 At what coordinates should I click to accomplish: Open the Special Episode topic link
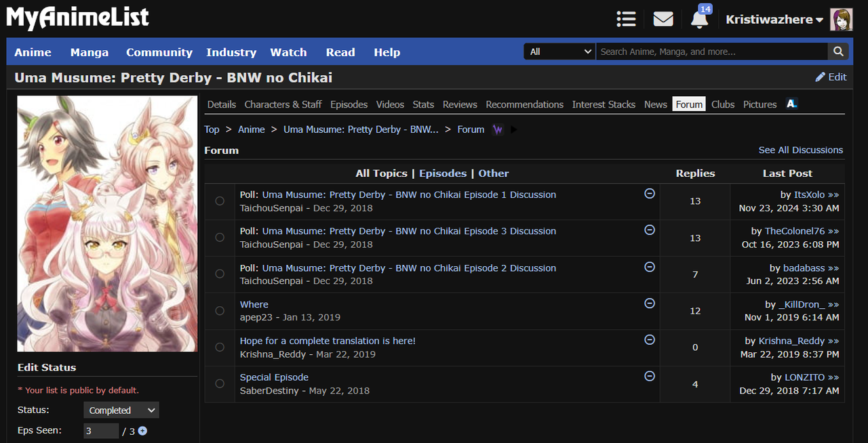(x=274, y=377)
